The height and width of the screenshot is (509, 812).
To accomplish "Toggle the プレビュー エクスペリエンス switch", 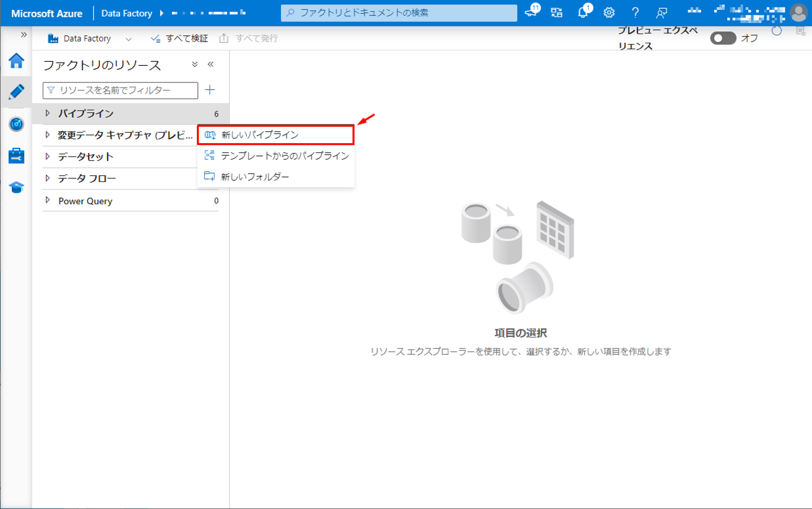I will click(x=723, y=38).
